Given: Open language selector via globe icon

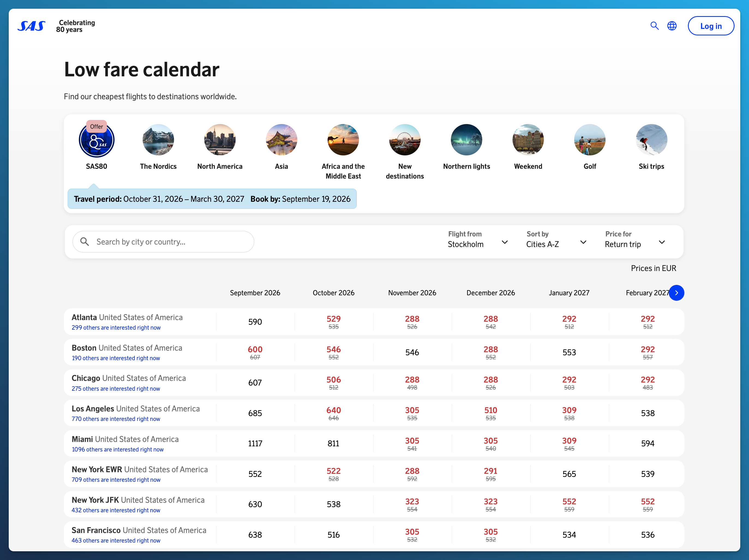Looking at the screenshot, I should point(672,26).
